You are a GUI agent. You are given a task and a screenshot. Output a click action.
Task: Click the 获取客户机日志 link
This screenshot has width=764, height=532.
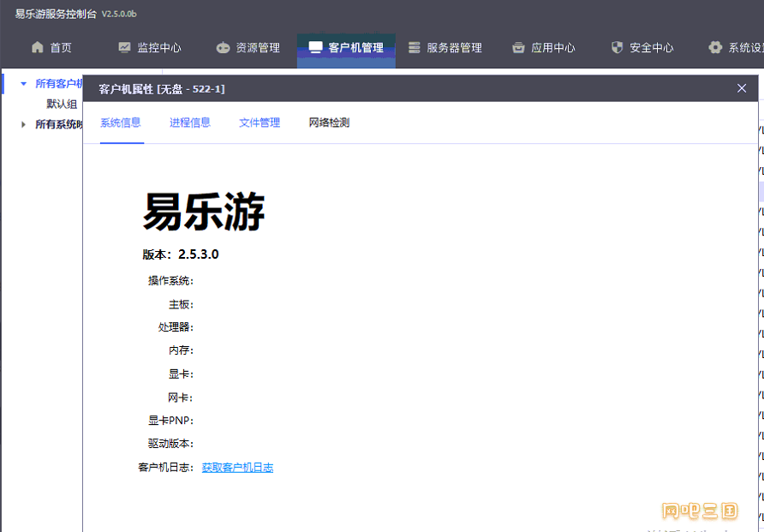pyautogui.click(x=237, y=468)
